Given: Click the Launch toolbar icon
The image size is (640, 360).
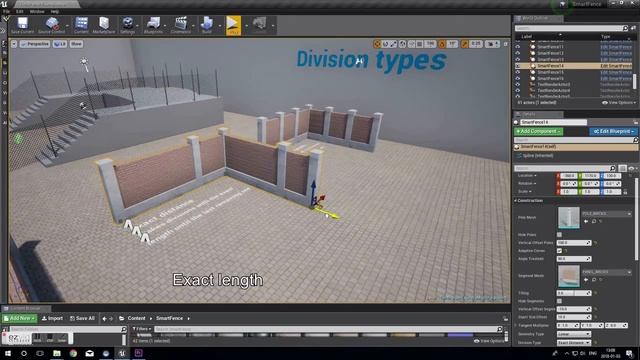Looking at the screenshot, I should [x=260, y=25].
